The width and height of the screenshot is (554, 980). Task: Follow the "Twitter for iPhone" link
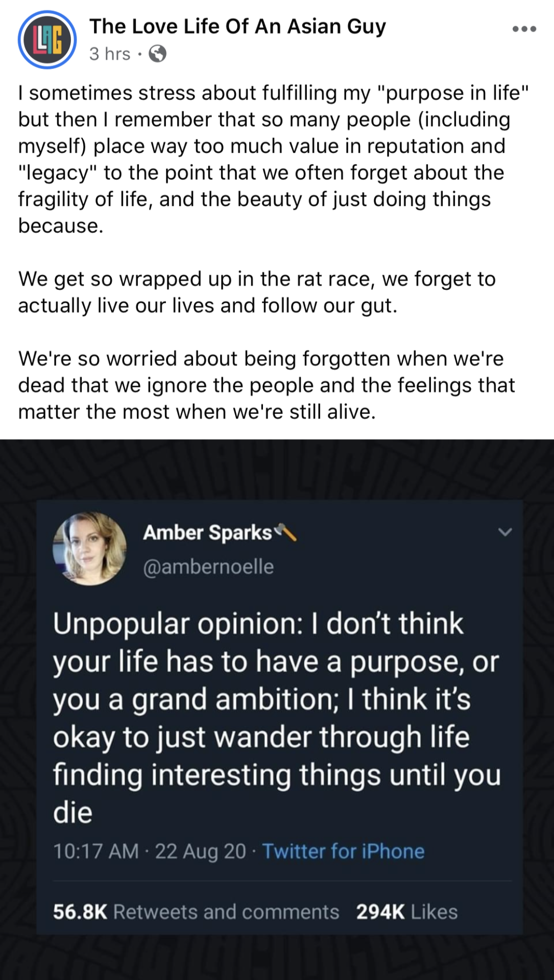[x=343, y=851]
